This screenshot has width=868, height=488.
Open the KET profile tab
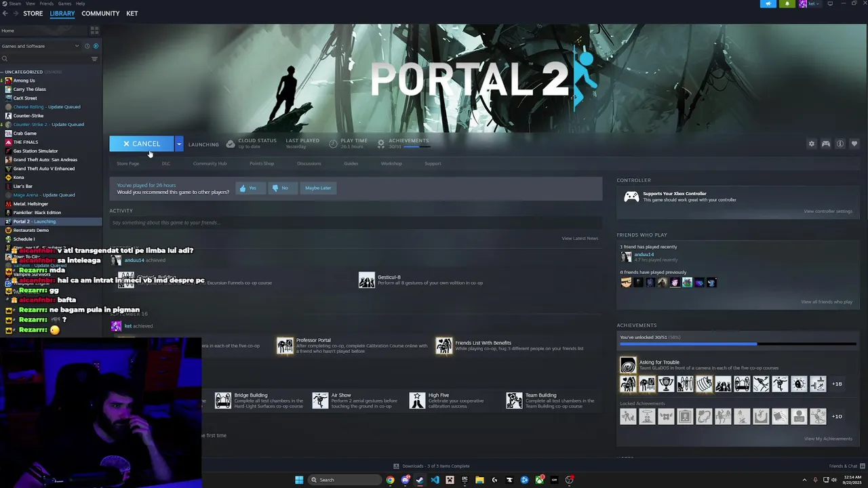tap(132, 14)
